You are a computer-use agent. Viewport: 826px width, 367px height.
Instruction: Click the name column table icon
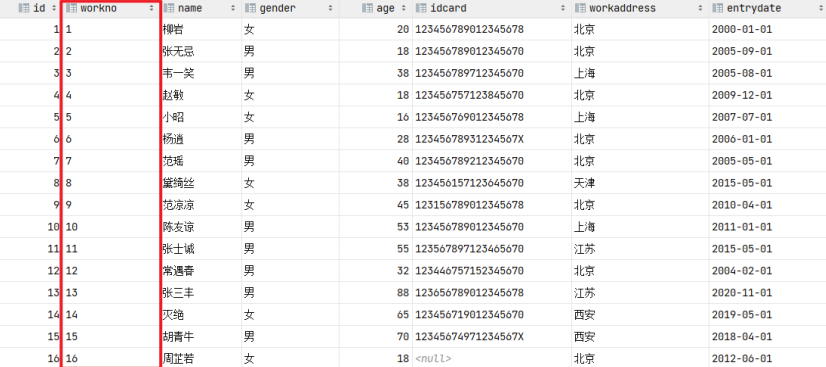click(169, 8)
